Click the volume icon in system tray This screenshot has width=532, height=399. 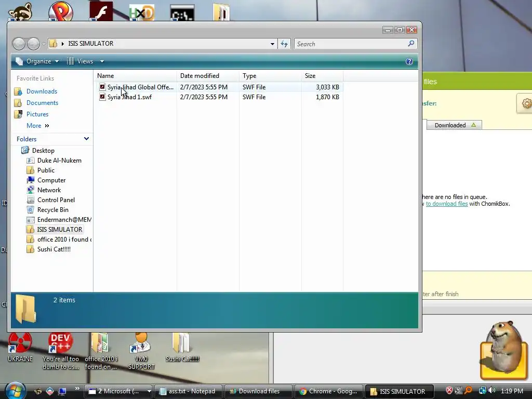[x=492, y=391]
